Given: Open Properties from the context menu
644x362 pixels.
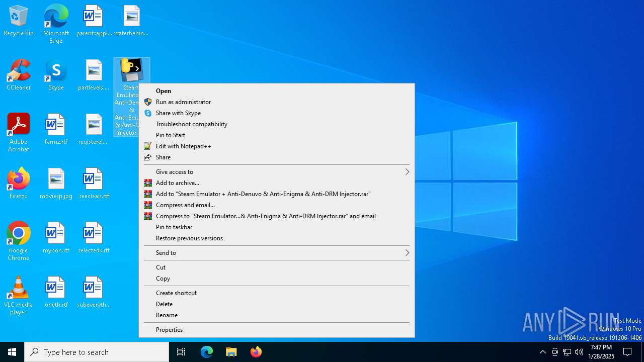Looking at the screenshot, I should (x=277, y=330).
